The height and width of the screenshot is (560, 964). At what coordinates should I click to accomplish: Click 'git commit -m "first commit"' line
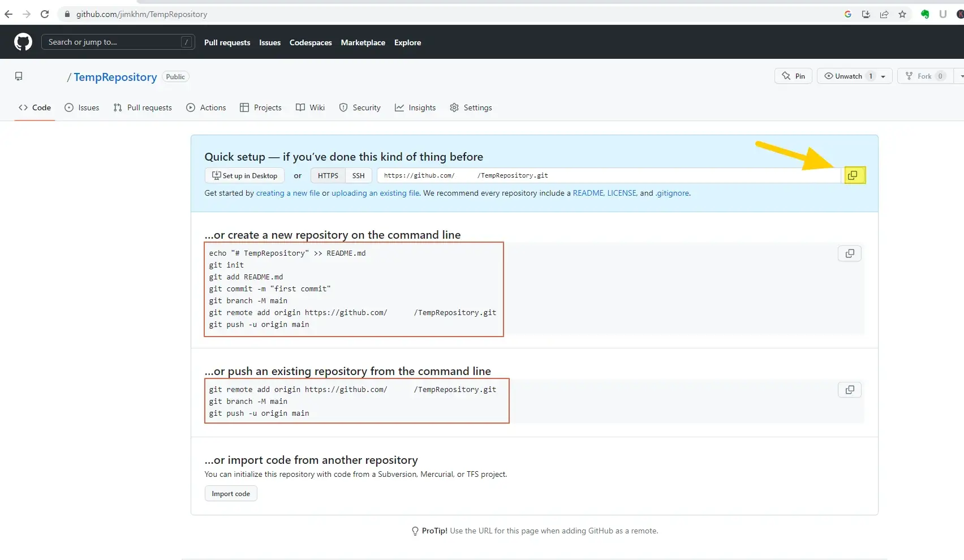coord(270,288)
